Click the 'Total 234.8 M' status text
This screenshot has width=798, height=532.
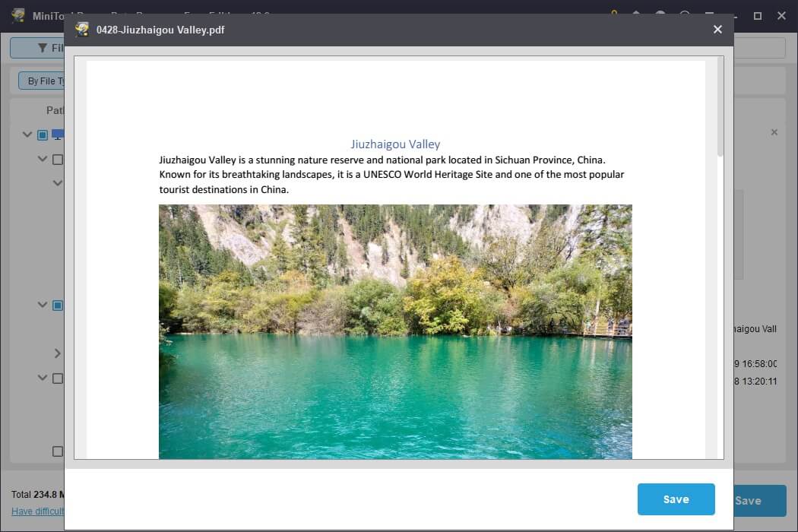coord(38,494)
